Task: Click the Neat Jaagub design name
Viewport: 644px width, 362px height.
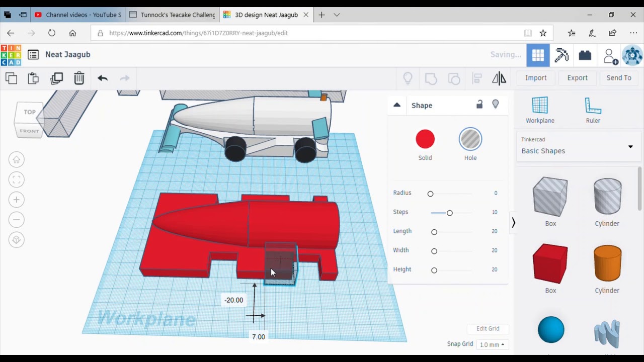Action: (x=68, y=54)
